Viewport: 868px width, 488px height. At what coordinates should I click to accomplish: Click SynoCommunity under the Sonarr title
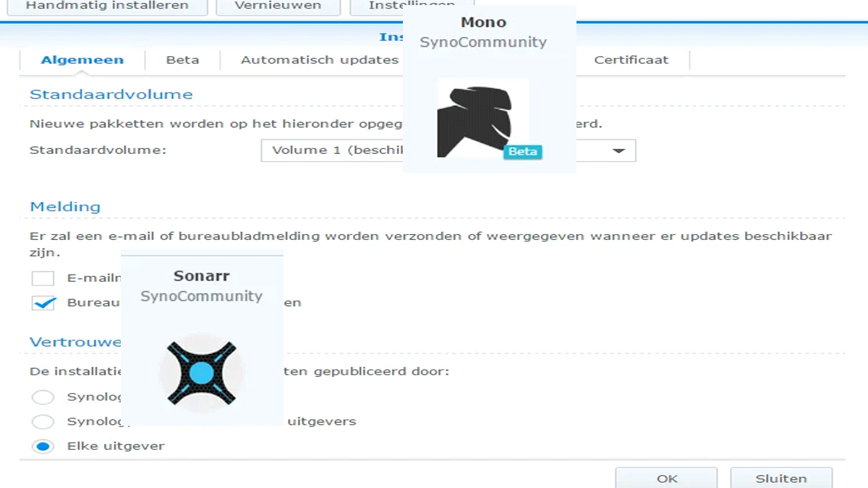tap(201, 296)
